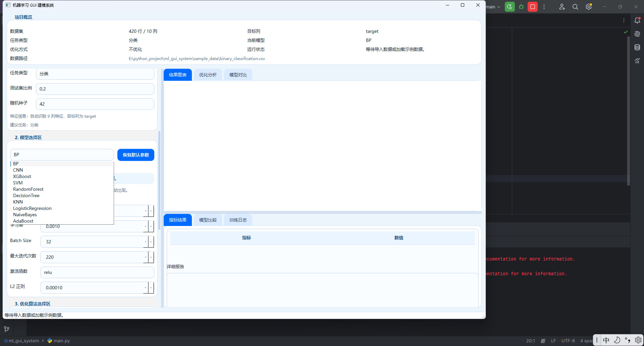644x346 pixels.
Task: Open Search Everywhere magnifier in IDE
Action: pos(575,7)
